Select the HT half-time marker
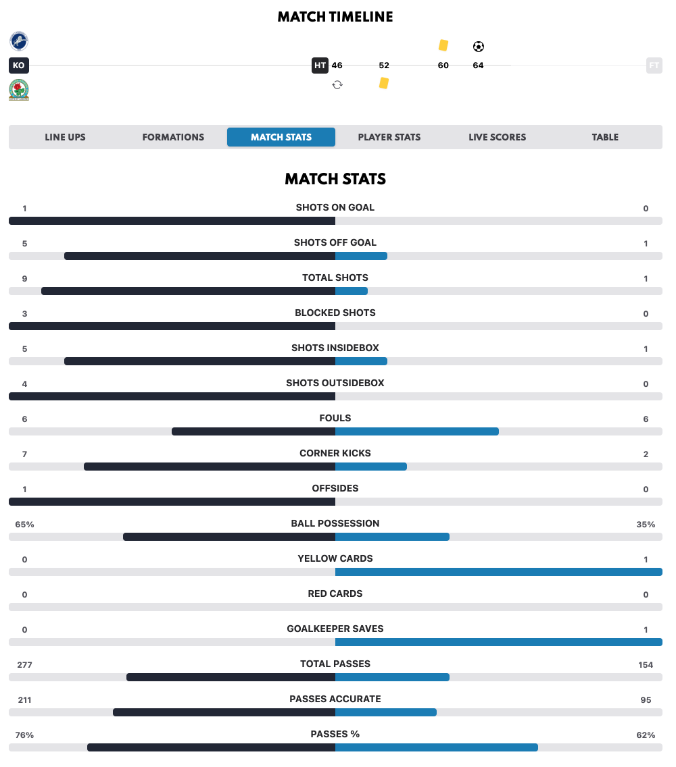This screenshot has width=676, height=767. pos(320,65)
